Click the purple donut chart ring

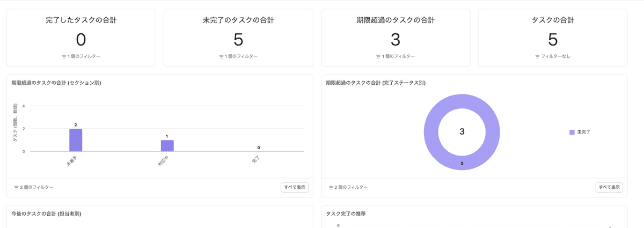coord(431,132)
